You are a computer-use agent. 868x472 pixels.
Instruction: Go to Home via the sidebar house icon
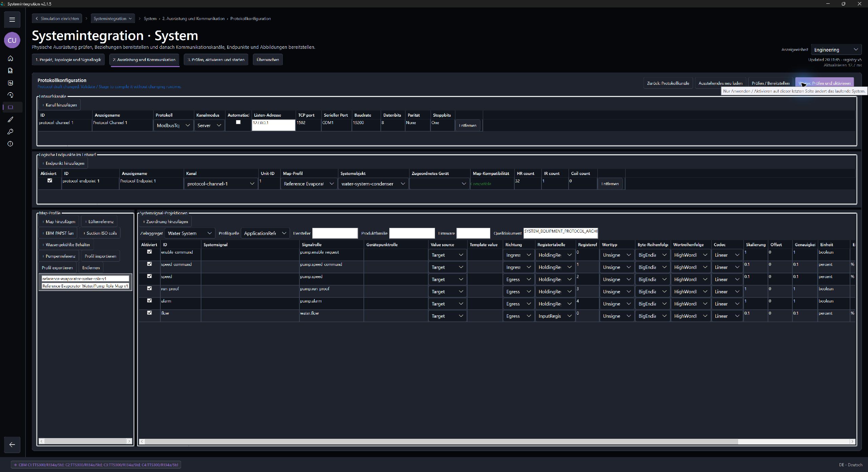coord(11,58)
